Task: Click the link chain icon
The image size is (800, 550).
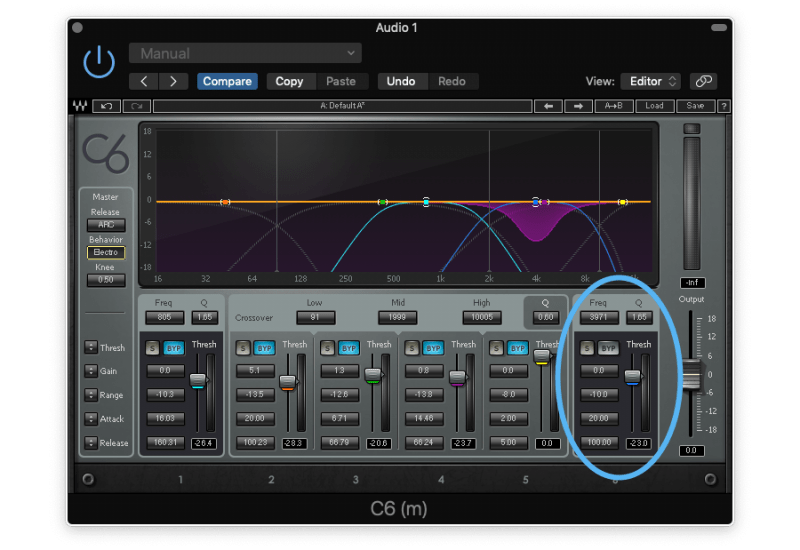Action: (704, 81)
